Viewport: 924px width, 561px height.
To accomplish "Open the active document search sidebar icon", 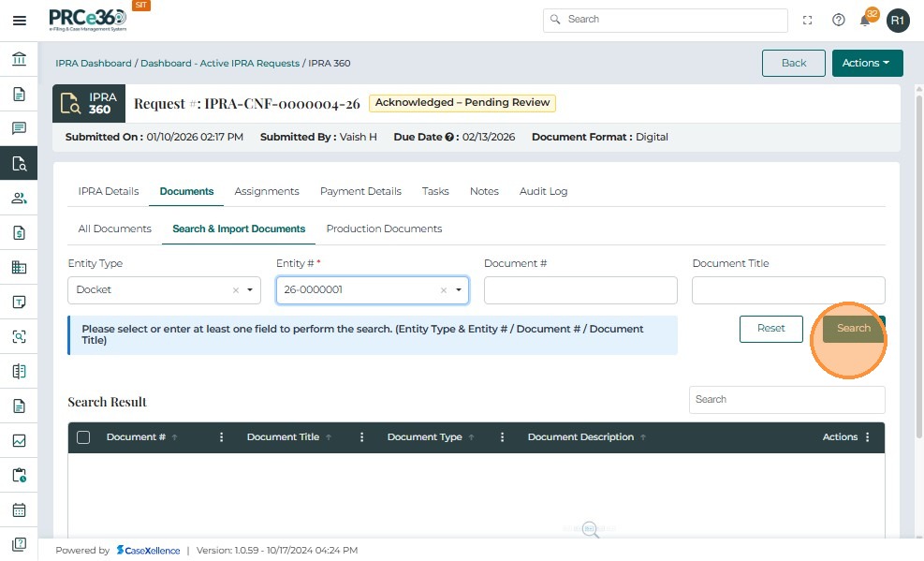I will 19,163.
